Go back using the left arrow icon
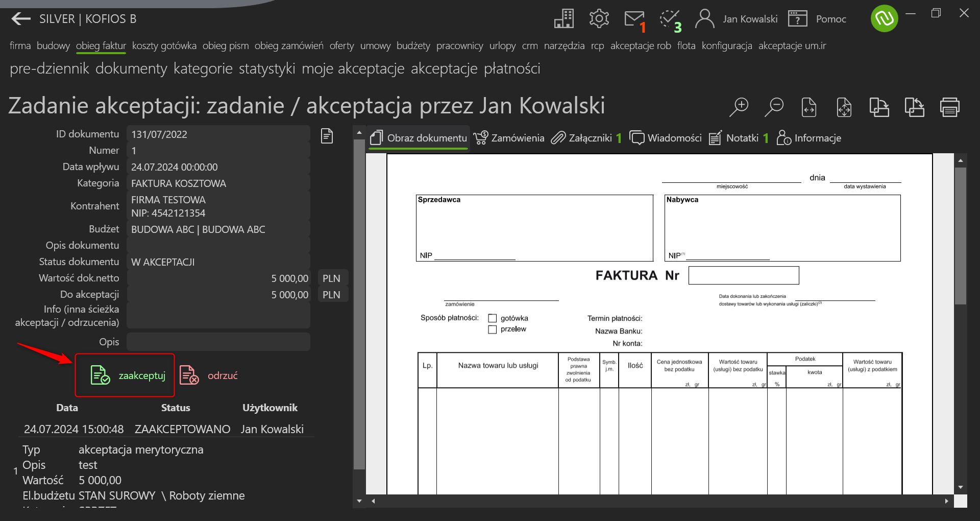Screen dimensions: 980x521 20,19
